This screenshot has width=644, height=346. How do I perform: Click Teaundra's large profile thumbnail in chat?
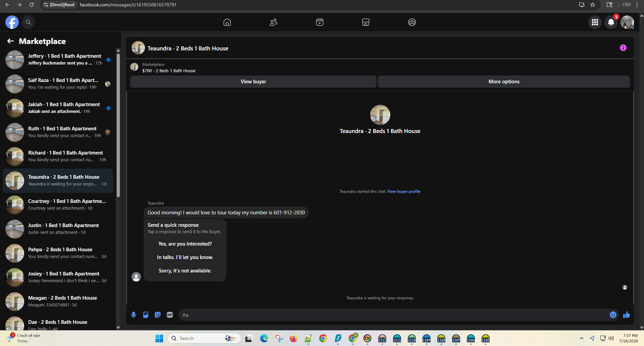[x=380, y=115]
